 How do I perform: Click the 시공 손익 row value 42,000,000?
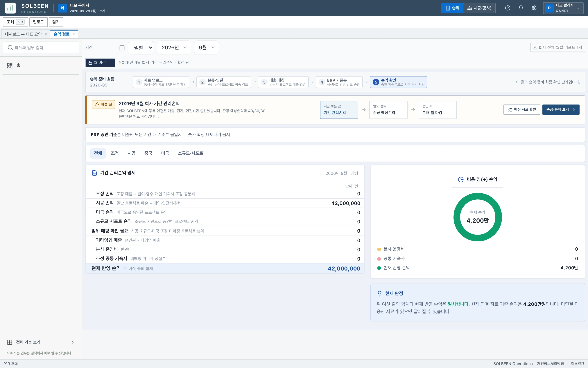coord(345,204)
